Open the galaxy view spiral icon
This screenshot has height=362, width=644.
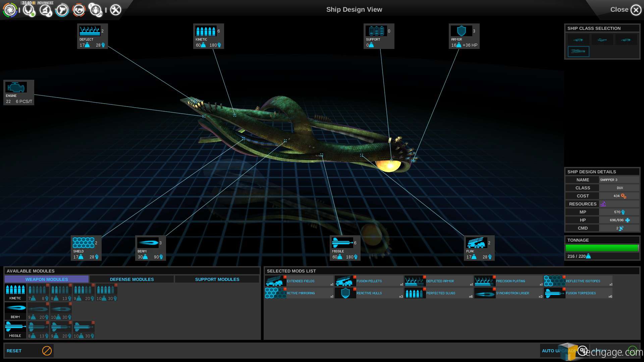[x=10, y=10]
